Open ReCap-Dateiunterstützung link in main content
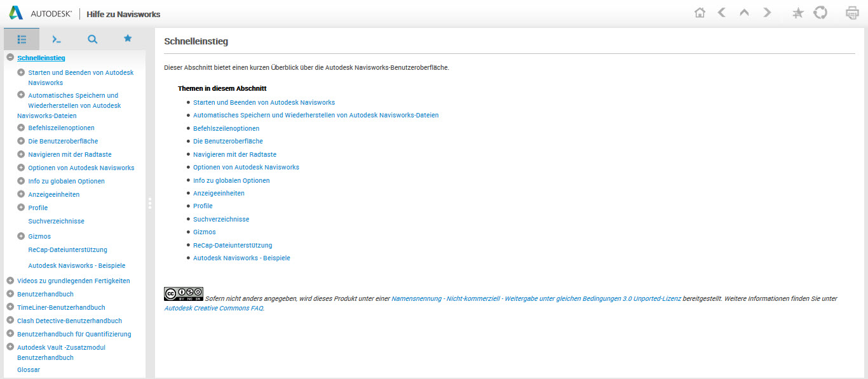 point(233,245)
